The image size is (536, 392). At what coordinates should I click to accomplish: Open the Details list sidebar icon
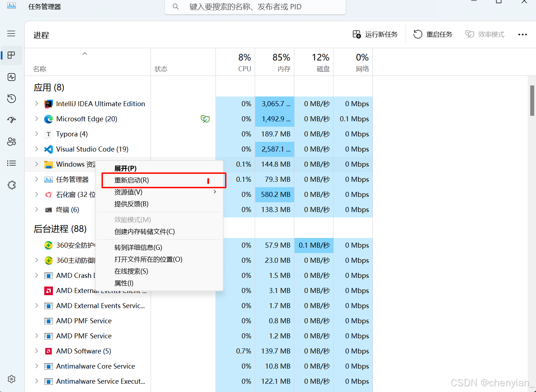coord(12,163)
